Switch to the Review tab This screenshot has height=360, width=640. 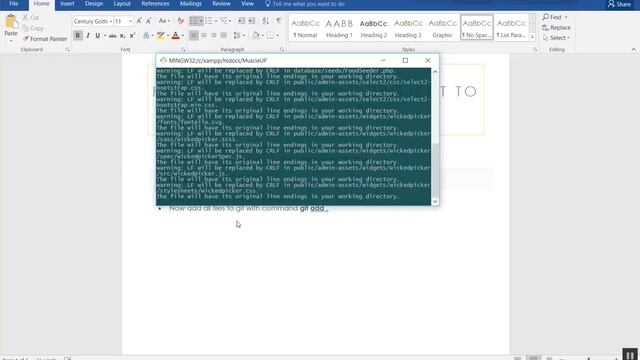tap(221, 4)
